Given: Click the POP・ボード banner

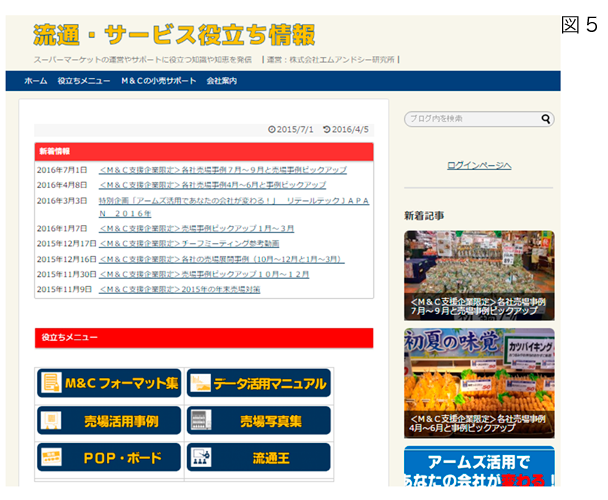Looking at the screenshot, I should 109,457.
